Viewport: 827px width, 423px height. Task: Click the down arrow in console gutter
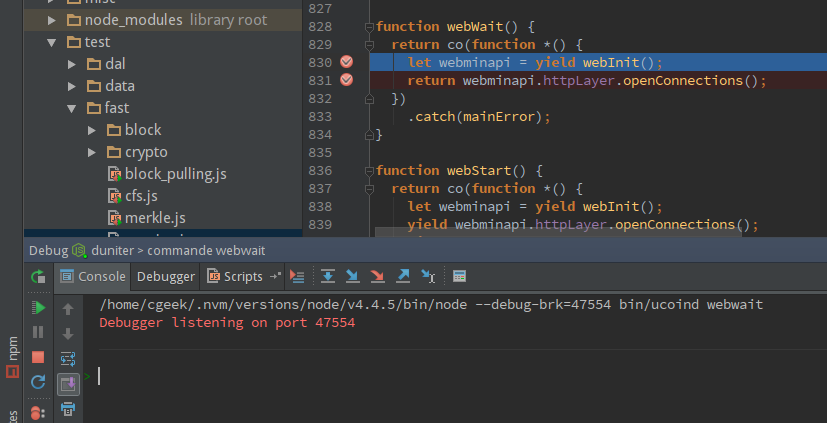(x=68, y=334)
